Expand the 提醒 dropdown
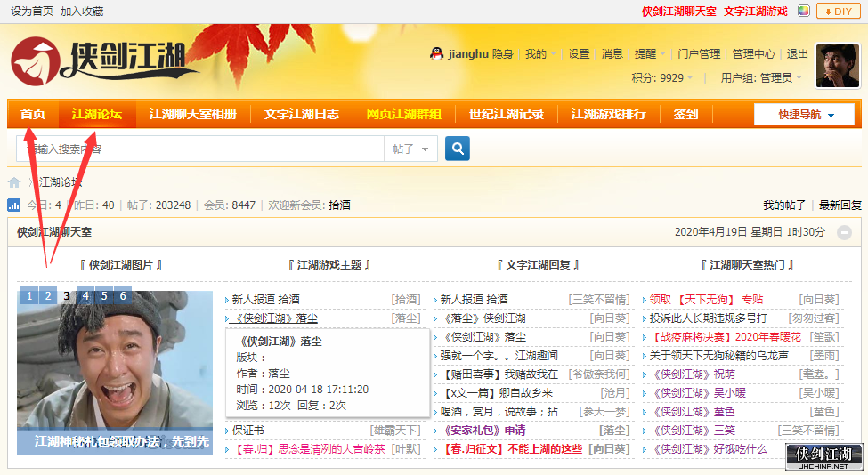This screenshot has width=868, height=475. click(650, 53)
